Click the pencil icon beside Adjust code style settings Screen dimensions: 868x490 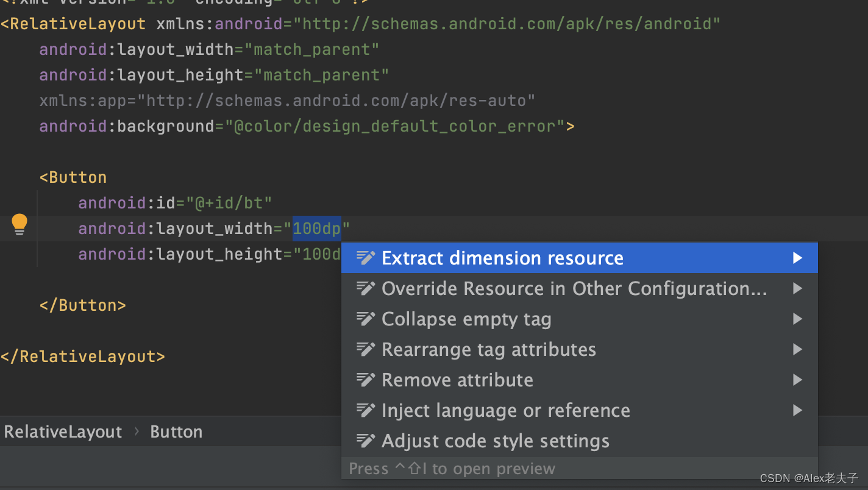pos(366,441)
